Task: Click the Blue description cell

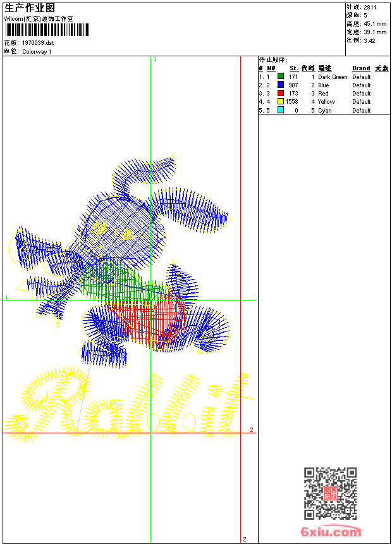Action: (x=324, y=85)
